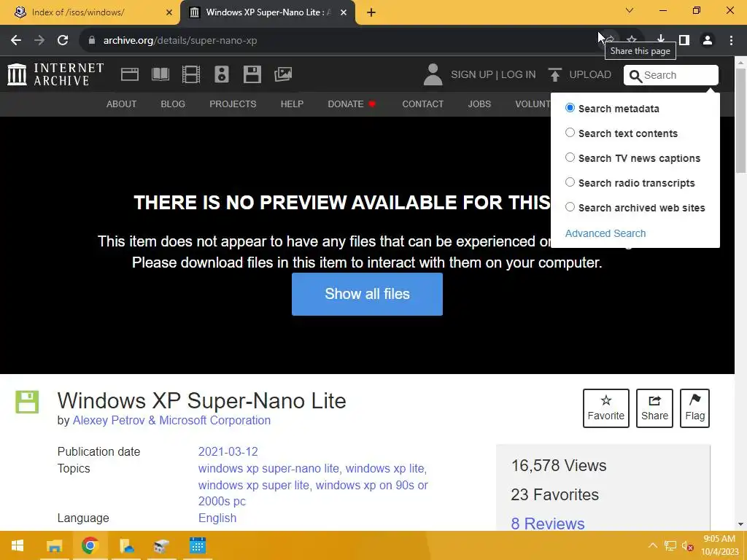Open the Internet Archive logo home link

[x=55, y=75]
